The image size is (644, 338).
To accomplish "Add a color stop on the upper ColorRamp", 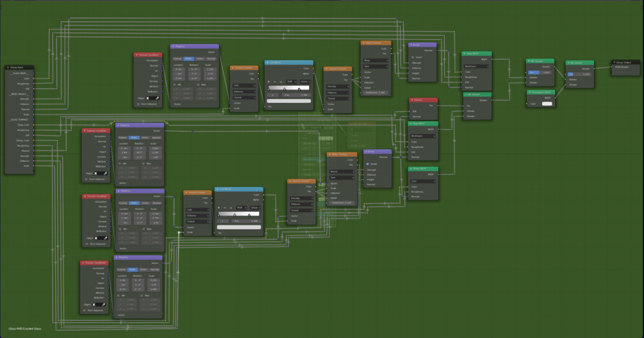I will tap(268, 82).
